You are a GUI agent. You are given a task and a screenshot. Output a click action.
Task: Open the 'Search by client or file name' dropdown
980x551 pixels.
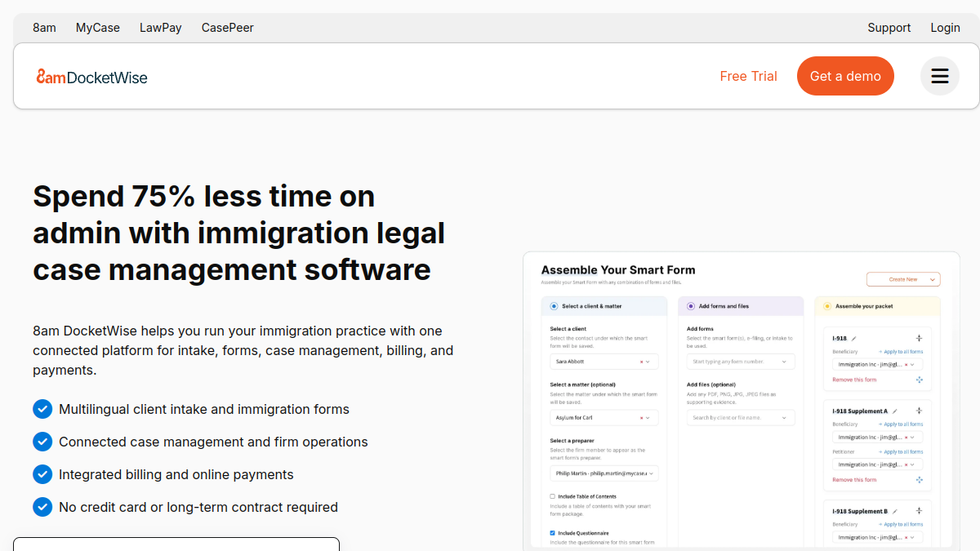741,417
